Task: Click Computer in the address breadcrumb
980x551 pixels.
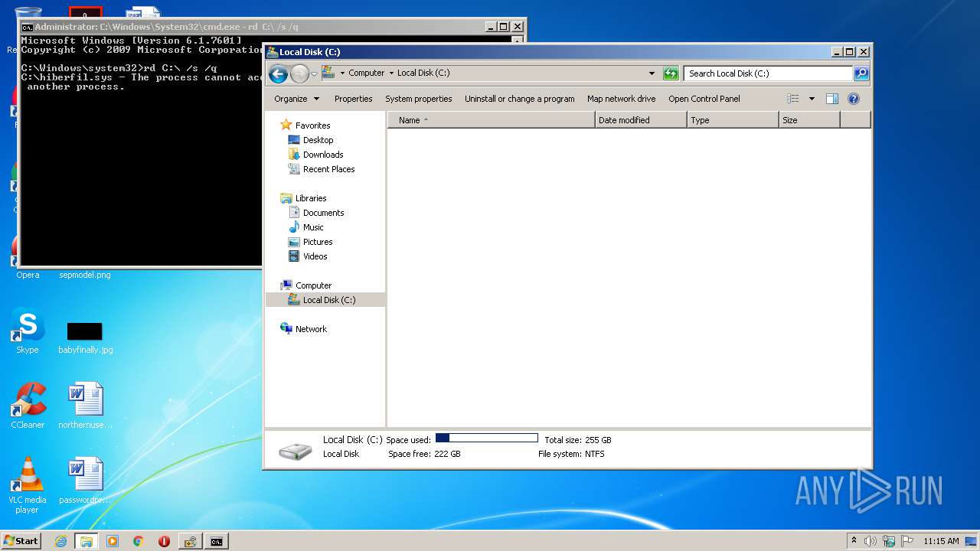Action: [367, 73]
